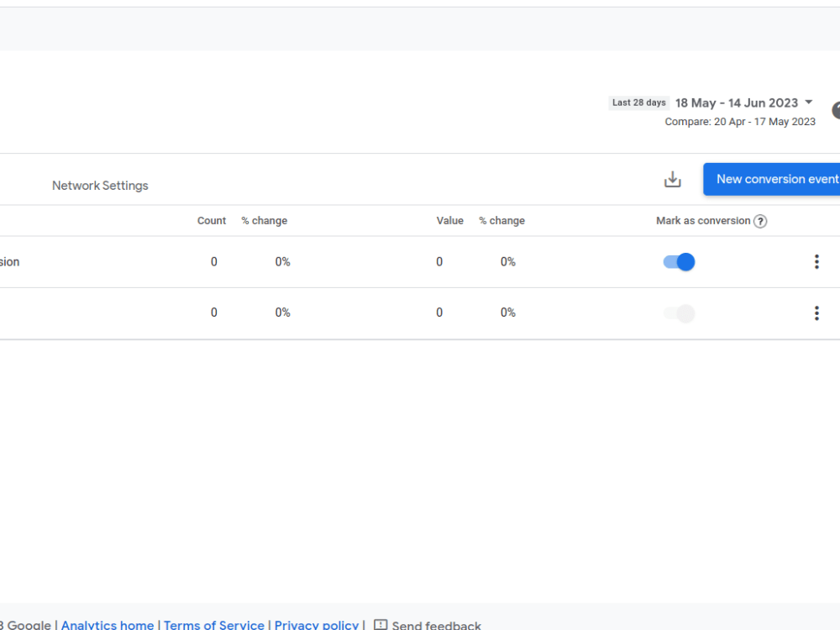Expand the date range dropdown arrow

point(809,102)
